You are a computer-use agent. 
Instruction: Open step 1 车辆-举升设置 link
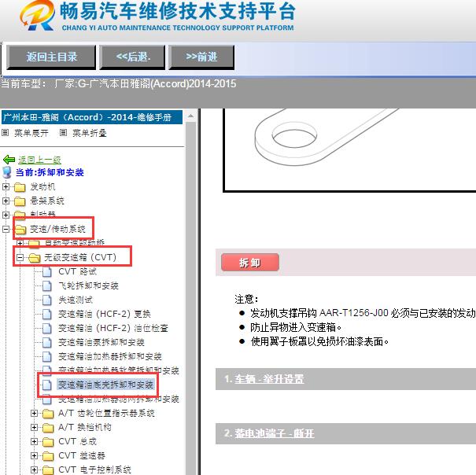point(269,379)
